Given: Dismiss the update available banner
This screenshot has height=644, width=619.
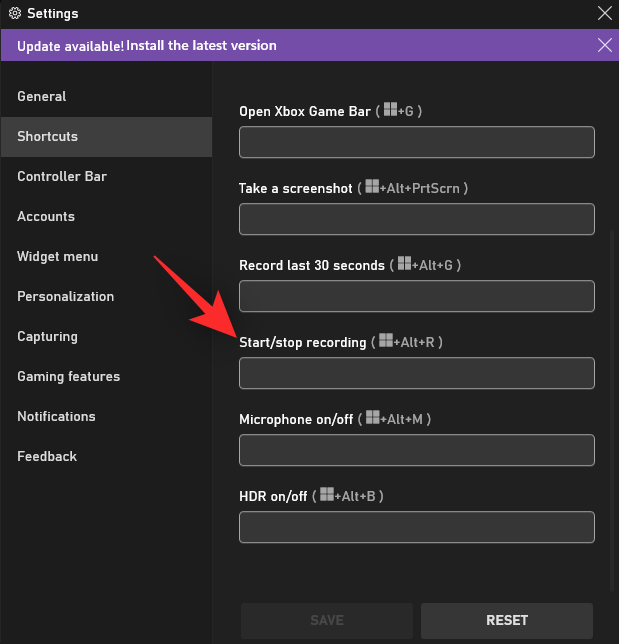Looking at the screenshot, I should click(x=604, y=45).
